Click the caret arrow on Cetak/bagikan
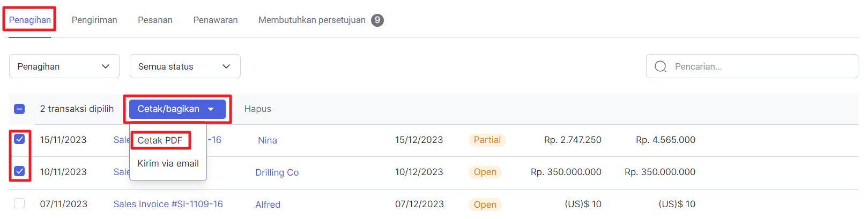This screenshot has width=868, height=219. point(211,109)
